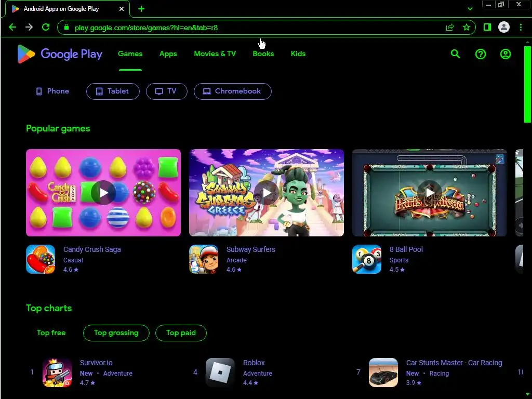Screen dimensions: 532x399
Task: Open the Car Stunts Master app icon
Action: [x=383, y=373]
